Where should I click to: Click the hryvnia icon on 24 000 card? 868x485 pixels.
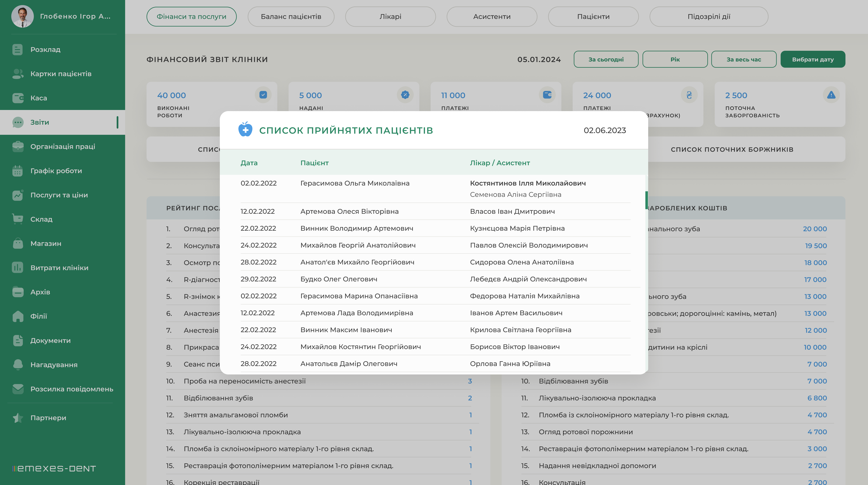tap(689, 95)
